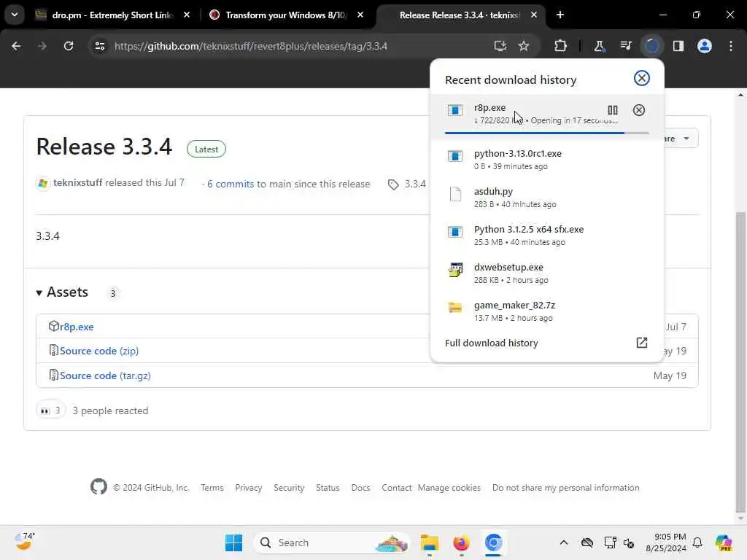Download Source code (zip)

pyautogui.click(x=99, y=351)
